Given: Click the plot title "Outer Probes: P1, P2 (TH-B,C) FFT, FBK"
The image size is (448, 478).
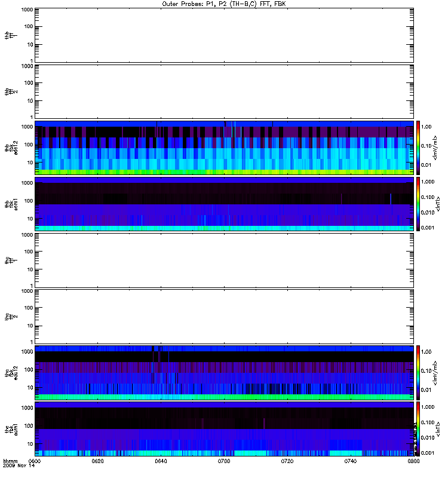Looking at the screenshot, I should pos(223,4).
